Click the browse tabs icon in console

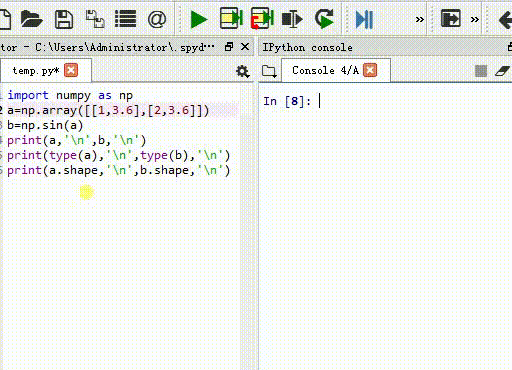click(x=269, y=71)
